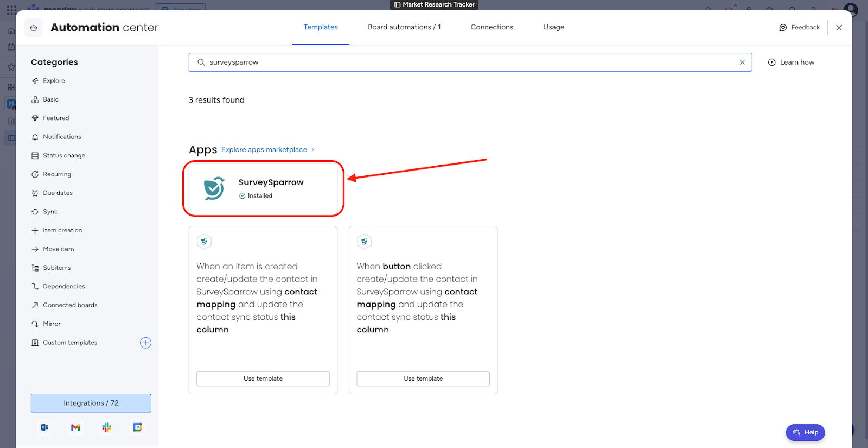Go to the Usage tab
This screenshot has height=448, width=868.
pyautogui.click(x=553, y=27)
